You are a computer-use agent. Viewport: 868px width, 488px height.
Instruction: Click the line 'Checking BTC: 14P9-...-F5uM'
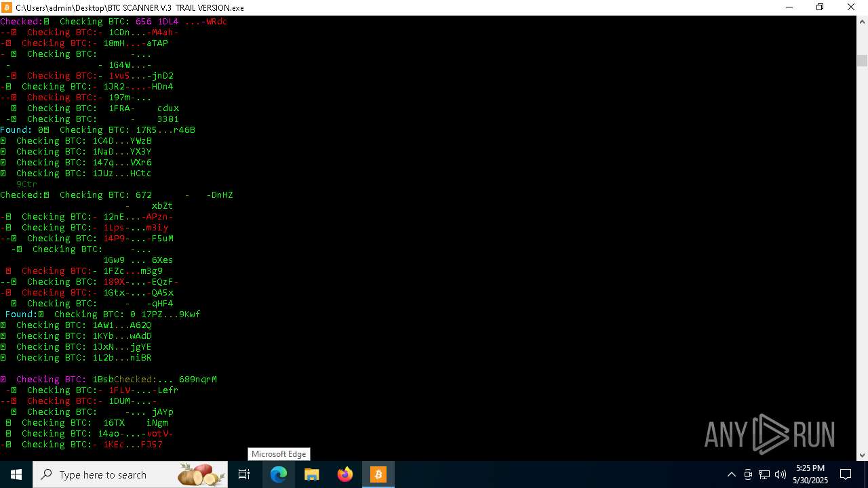87,238
